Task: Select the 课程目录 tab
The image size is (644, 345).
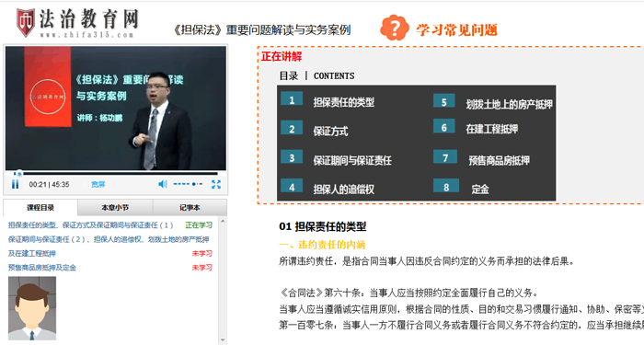Action: (x=40, y=207)
